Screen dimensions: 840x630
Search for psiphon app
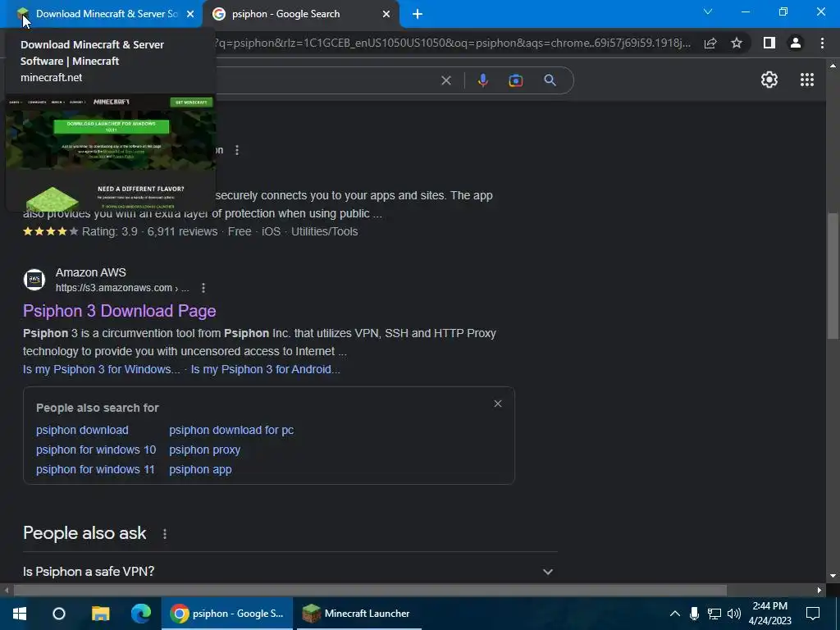pyautogui.click(x=200, y=469)
